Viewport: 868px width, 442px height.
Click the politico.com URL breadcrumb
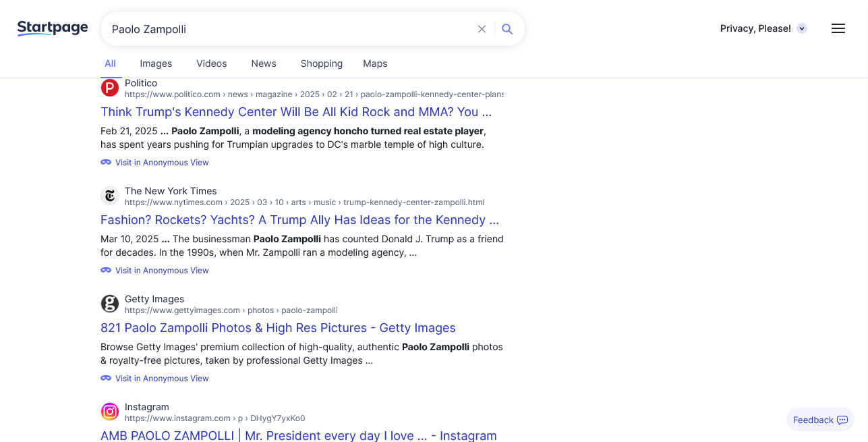click(314, 94)
